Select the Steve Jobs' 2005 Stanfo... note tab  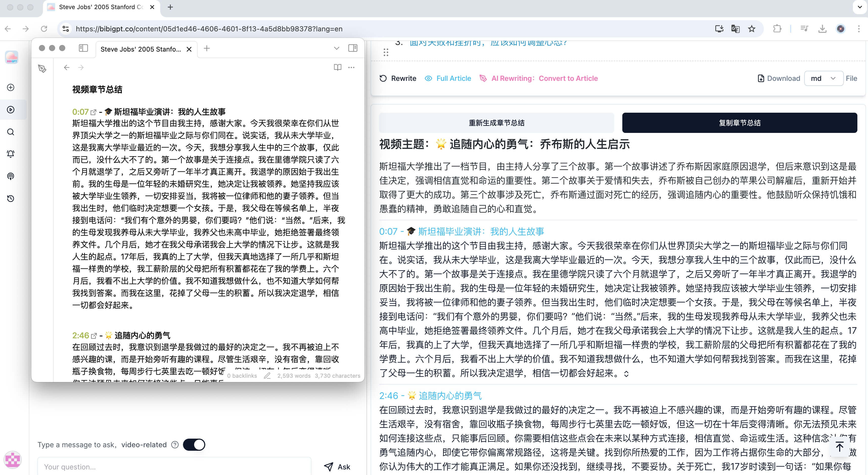click(x=141, y=49)
